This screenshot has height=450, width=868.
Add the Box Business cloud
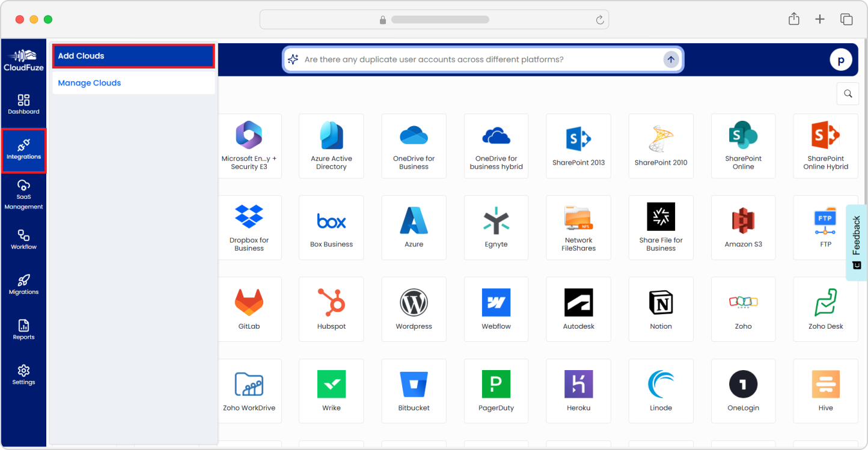pos(331,228)
